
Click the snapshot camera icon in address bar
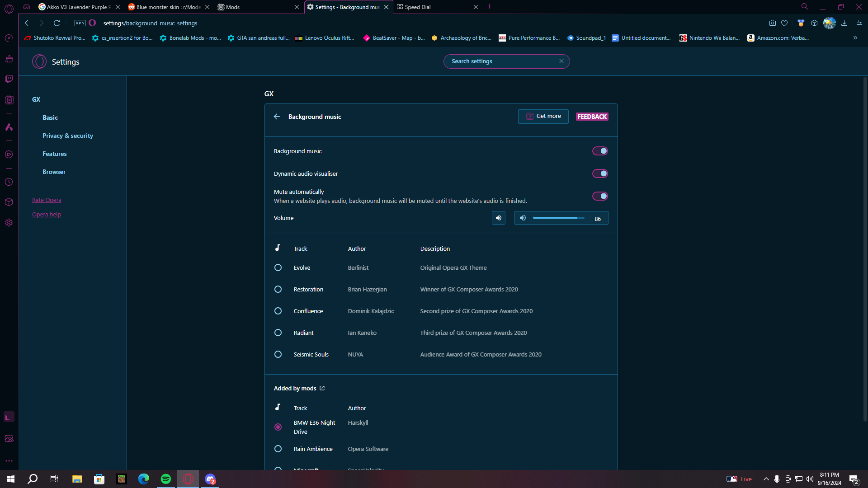pos(772,23)
